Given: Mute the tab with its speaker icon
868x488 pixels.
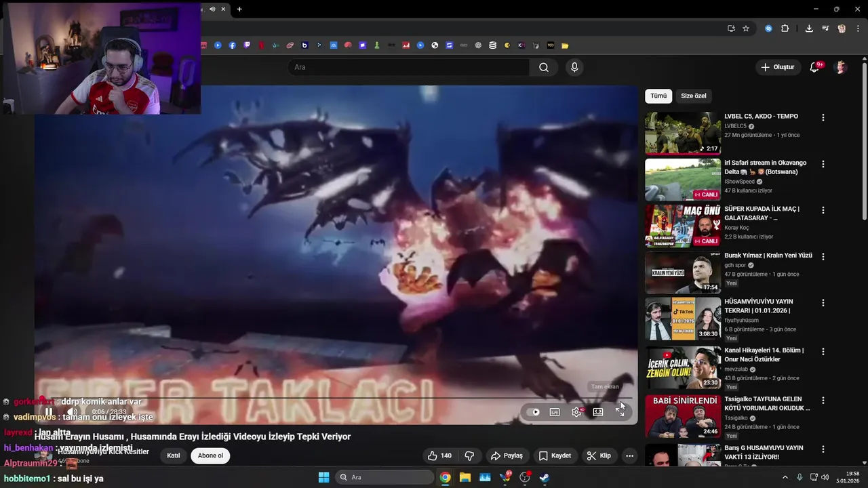Looking at the screenshot, I should (x=212, y=9).
